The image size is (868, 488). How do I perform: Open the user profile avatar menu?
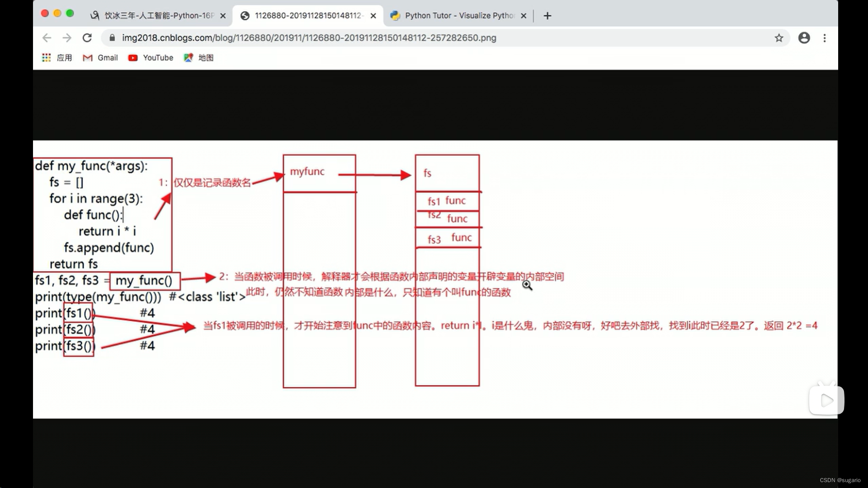[804, 38]
